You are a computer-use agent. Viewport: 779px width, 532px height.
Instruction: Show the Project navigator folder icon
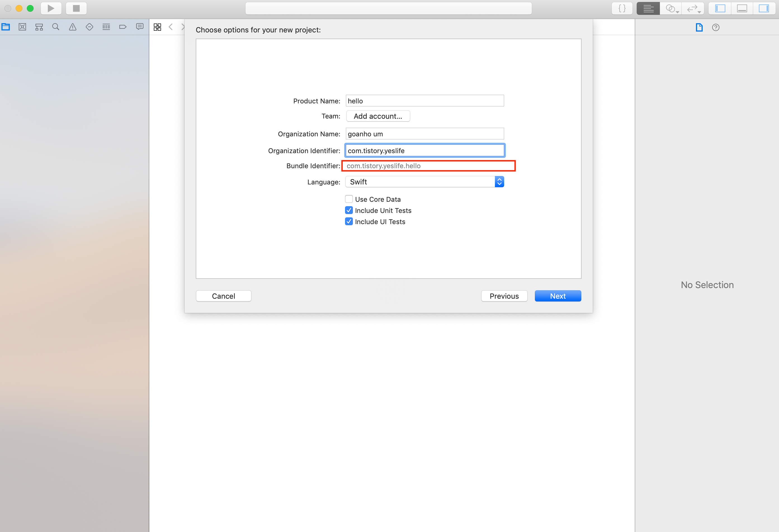click(6, 27)
